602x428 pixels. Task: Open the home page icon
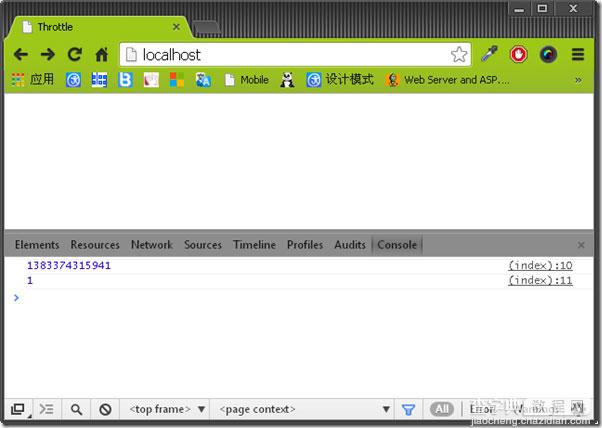[102, 55]
